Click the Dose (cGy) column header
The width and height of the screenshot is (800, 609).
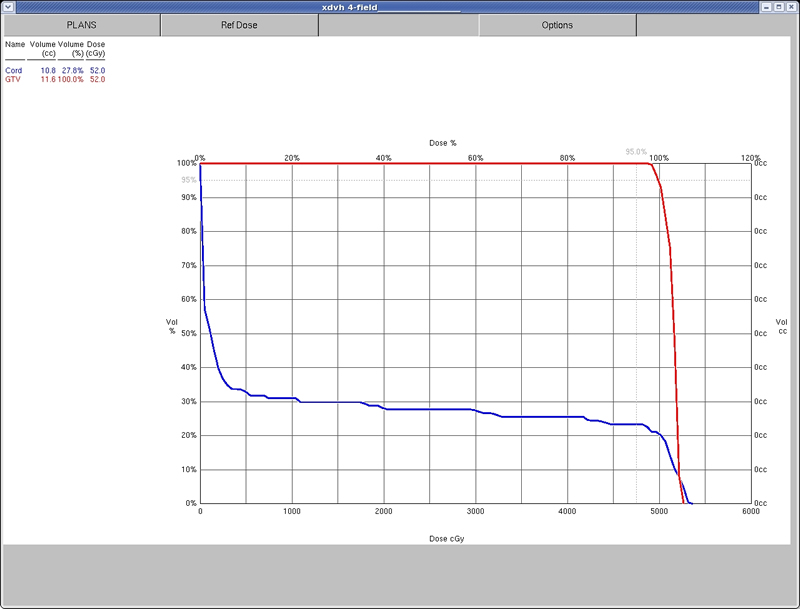[x=96, y=49]
